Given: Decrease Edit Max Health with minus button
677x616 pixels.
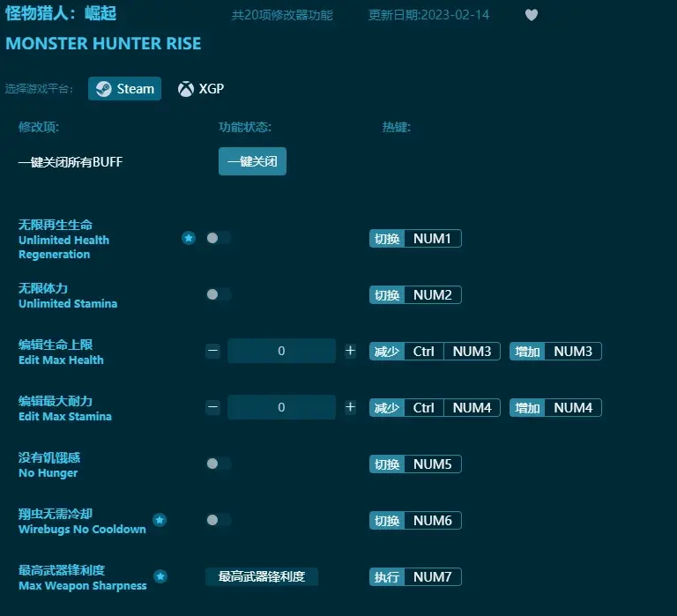Looking at the screenshot, I should (212, 351).
